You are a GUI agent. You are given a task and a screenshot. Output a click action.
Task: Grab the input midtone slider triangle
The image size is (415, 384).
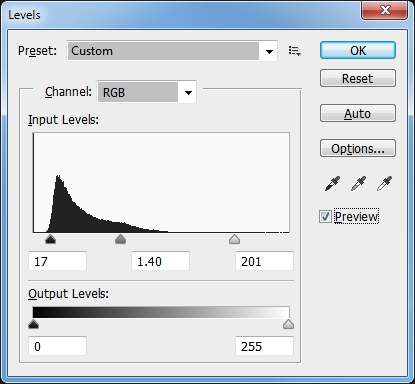(120, 239)
